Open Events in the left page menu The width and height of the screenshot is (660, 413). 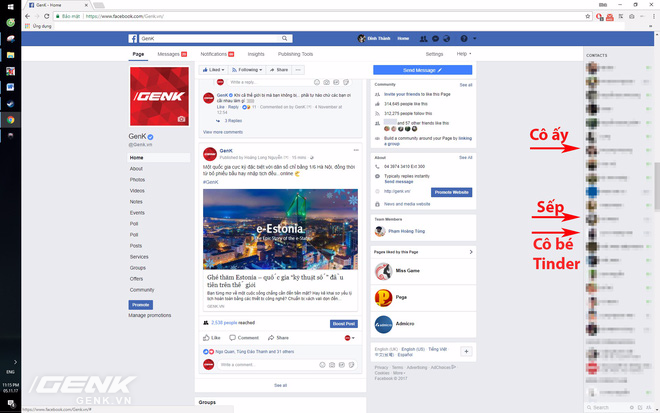coord(137,213)
